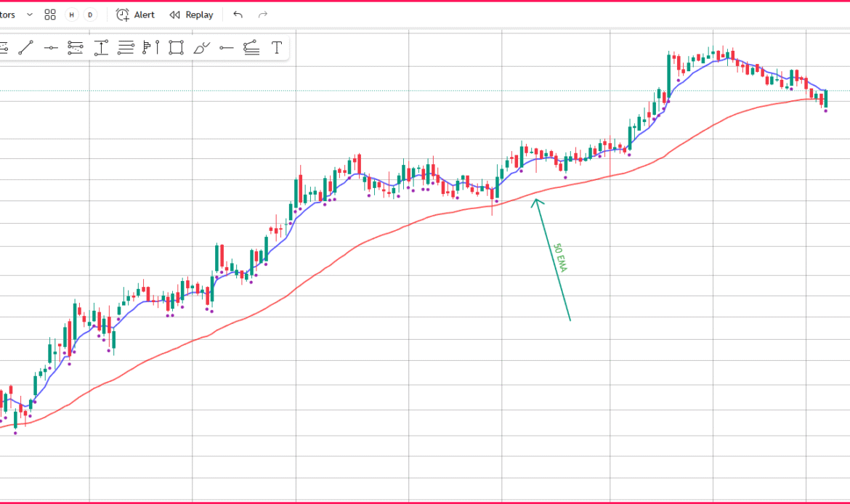
Task: Select the Trend Line drawing tool
Action: point(25,48)
